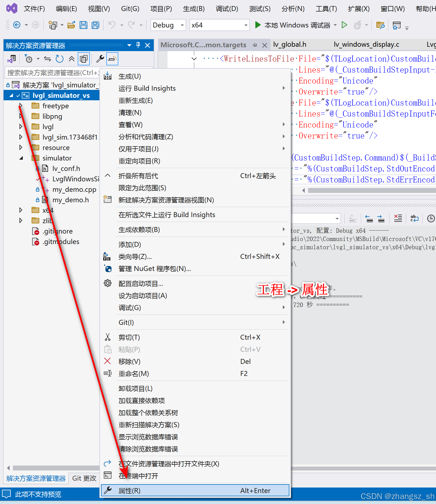Open Solution Explorer window options dropdown arrow

[x=129, y=45]
